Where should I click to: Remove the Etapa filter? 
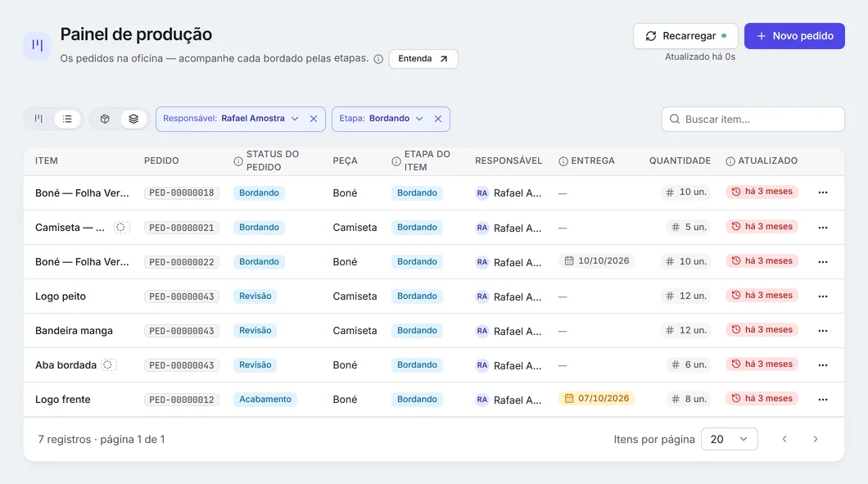(438, 119)
